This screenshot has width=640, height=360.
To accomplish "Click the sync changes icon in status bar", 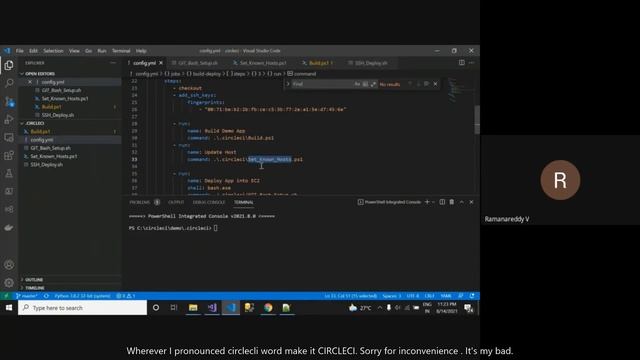I will click(46, 296).
